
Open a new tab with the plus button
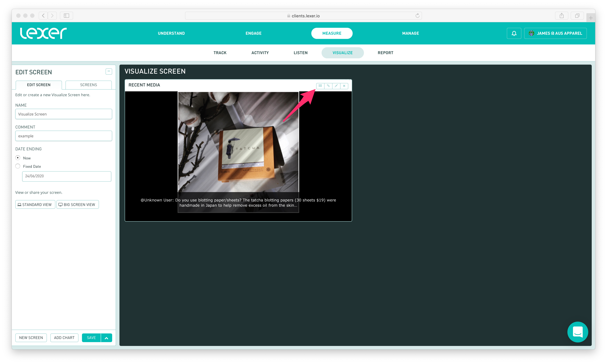[x=591, y=18]
